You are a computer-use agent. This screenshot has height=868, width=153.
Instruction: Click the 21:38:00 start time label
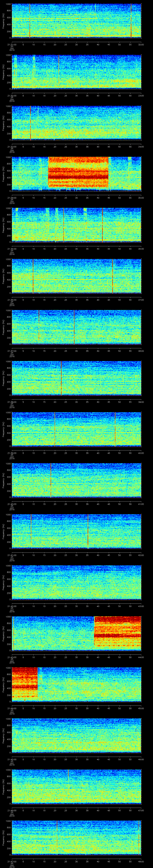coord(12,402)
